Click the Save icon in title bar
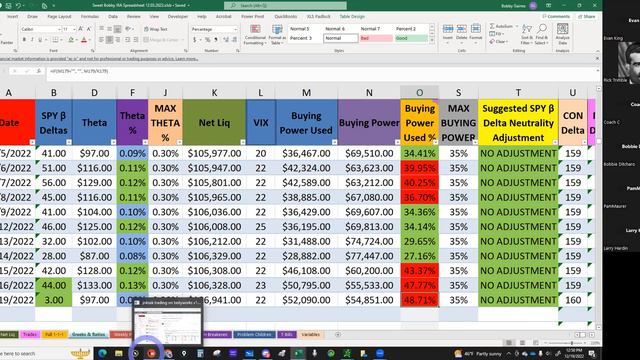Image resolution: width=640 pixels, height=360 pixels. [x=9, y=6]
